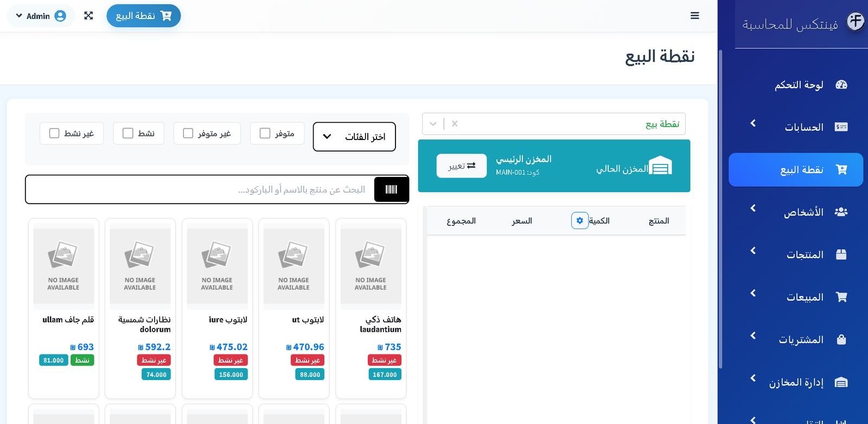Click the تغيير warehouse change button
Screen dimensions: 868x424
click(x=462, y=166)
